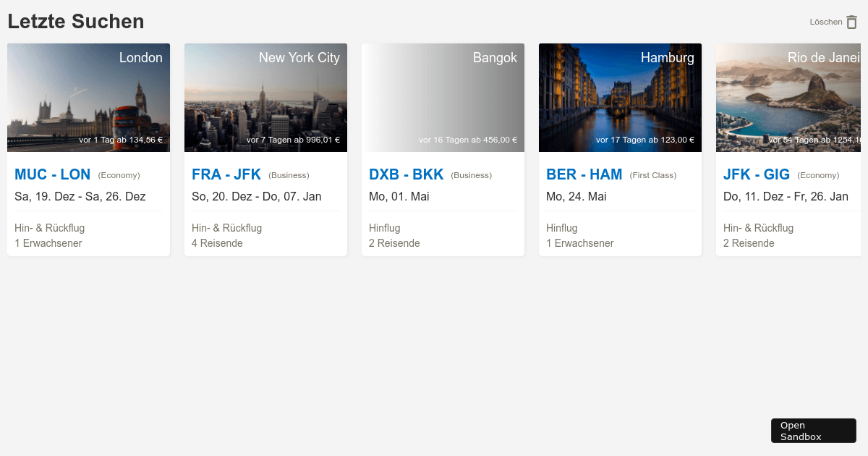Click the MUC - LON route link
The image size is (868, 456).
53,174
